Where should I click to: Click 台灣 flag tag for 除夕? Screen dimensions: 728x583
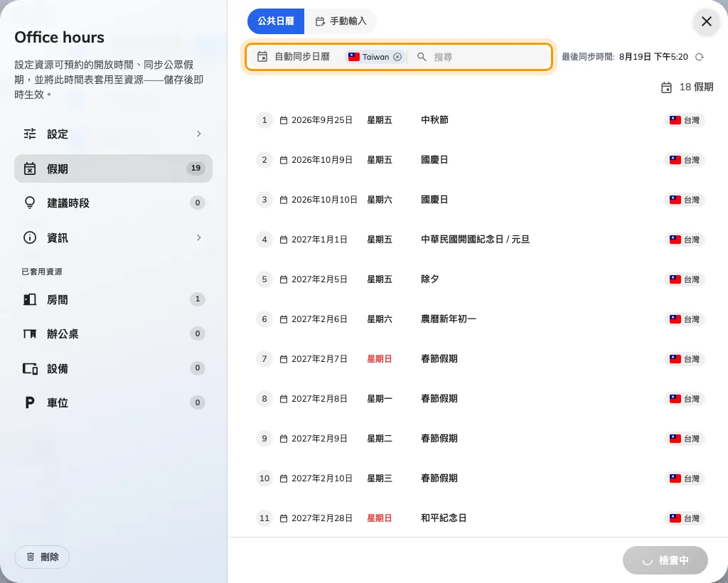685,279
